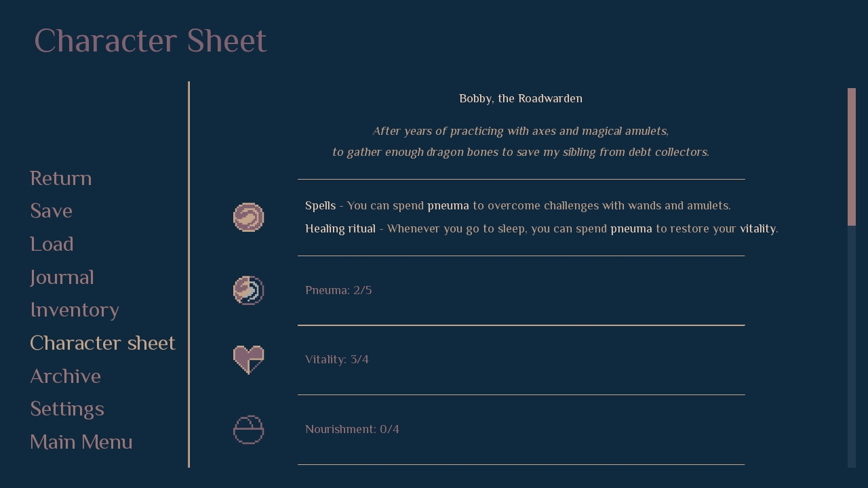The width and height of the screenshot is (868, 488).
Task: Open the Settings menu
Action: pyautogui.click(x=67, y=409)
